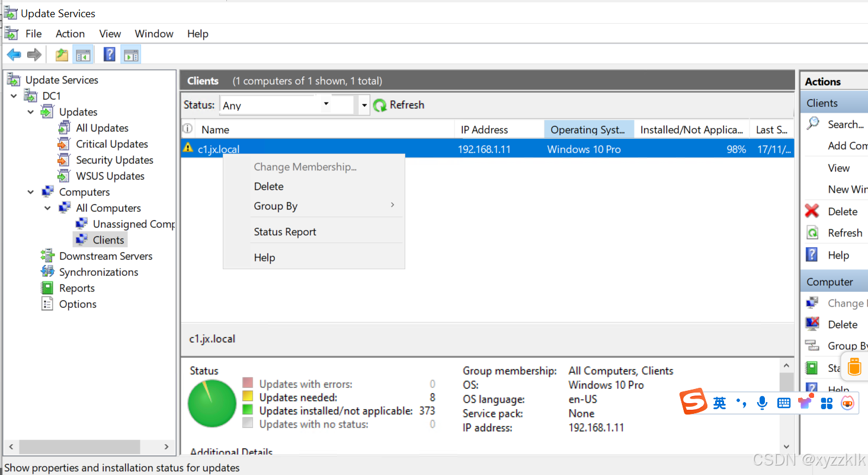Click Refresh text next to Status filter

(407, 104)
